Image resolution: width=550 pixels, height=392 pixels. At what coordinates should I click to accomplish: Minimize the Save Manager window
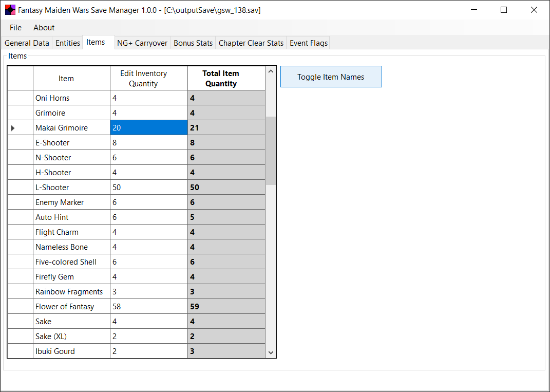pyautogui.click(x=474, y=10)
